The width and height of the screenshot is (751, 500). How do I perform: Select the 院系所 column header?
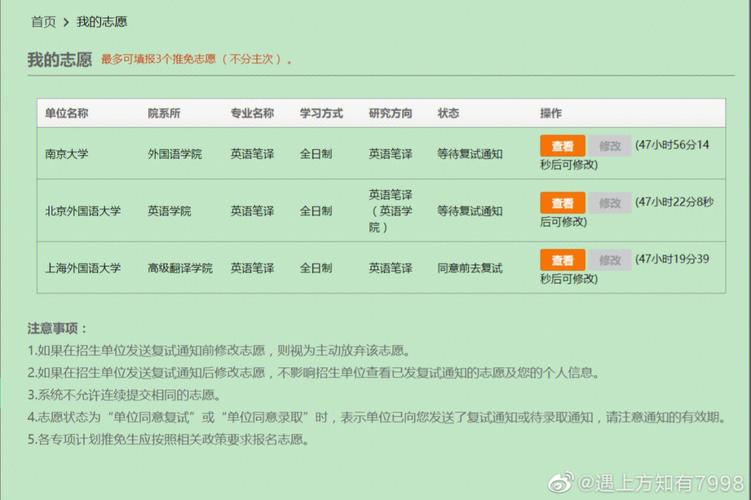164,114
